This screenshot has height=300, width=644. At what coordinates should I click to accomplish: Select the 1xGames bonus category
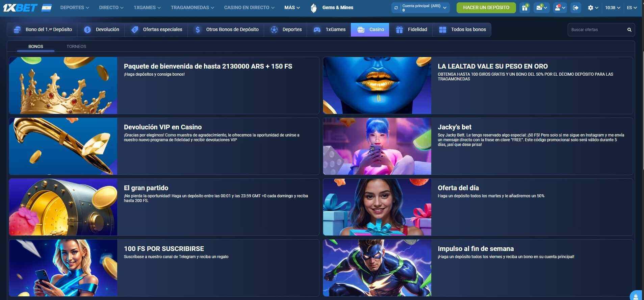pyautogui.click(x=329, y=30)
